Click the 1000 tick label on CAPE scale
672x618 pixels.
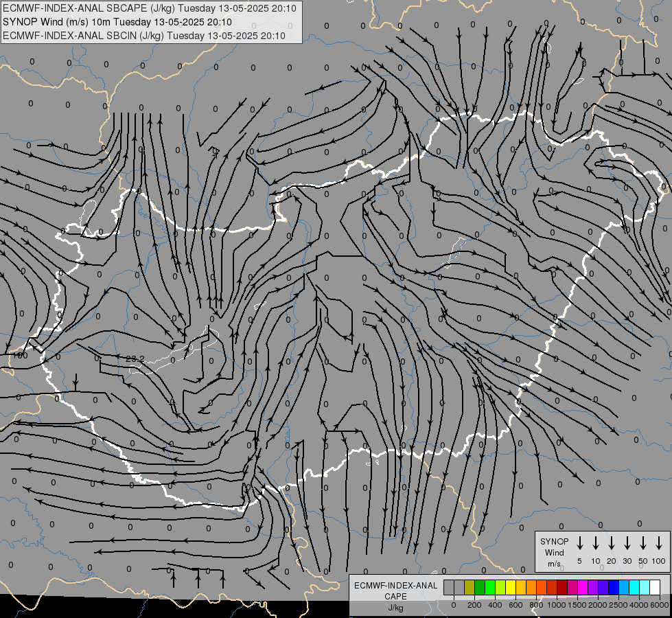(557, 605)
